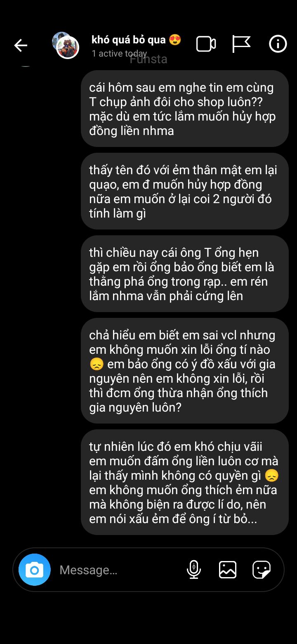Open the blue camera button
The height and width of the screenshot is (644, 297).
point(35,570)
